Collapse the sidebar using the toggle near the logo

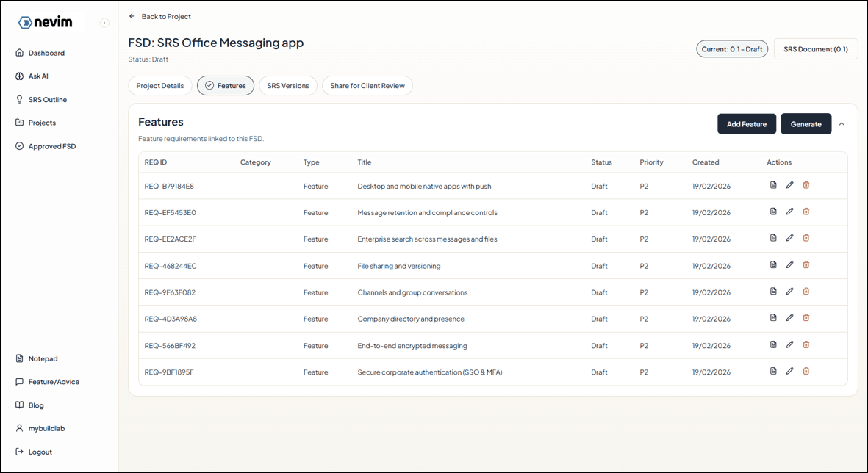click(x=104, y=22)
